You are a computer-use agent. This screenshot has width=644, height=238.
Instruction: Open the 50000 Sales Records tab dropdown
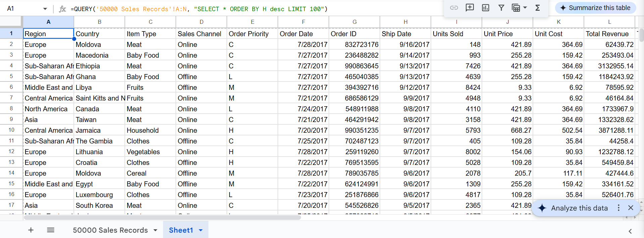pyautogui.click(x=155, y=230)
